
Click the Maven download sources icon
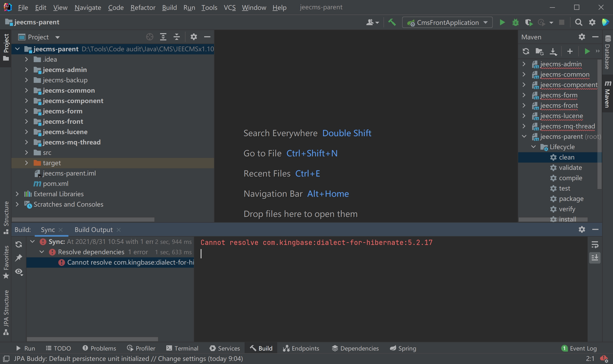(x=553, y=51)
